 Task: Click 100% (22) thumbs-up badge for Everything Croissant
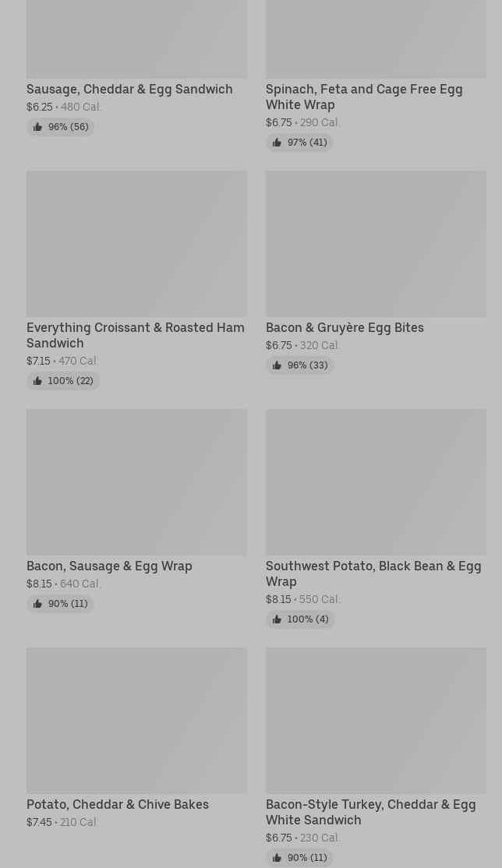click(x=63, y=381)
